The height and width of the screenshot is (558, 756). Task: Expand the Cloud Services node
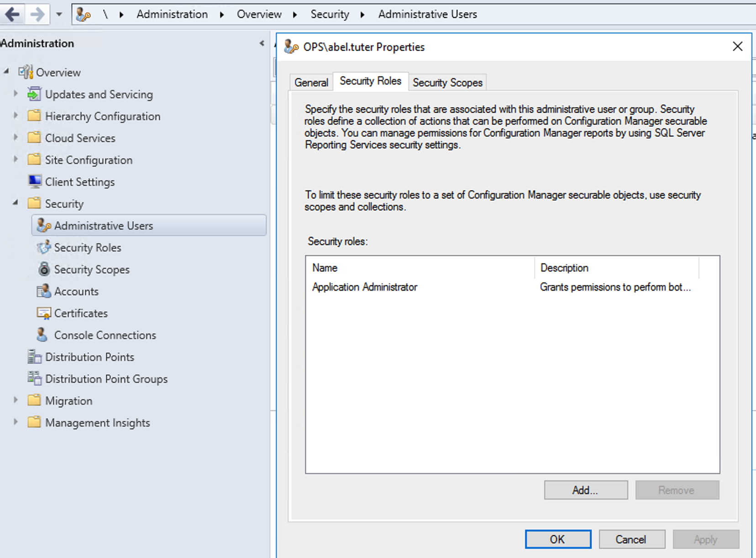click(x=16, y=137)
